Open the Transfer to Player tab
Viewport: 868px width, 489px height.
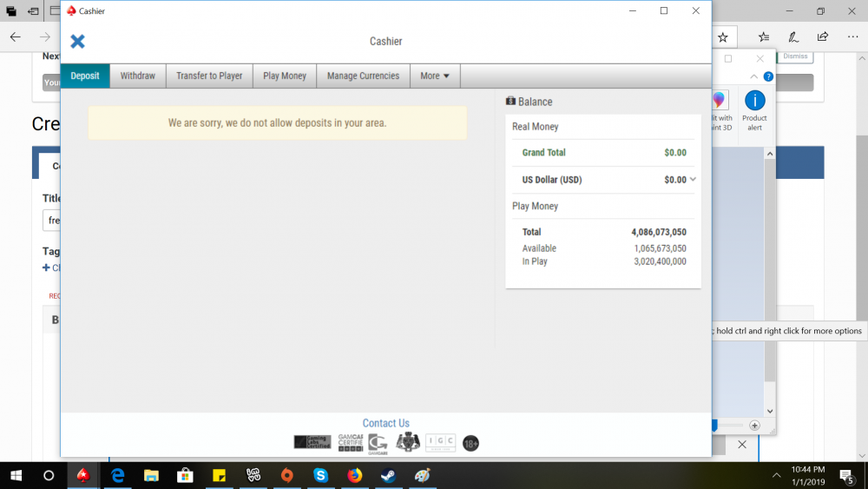(209, 76)
